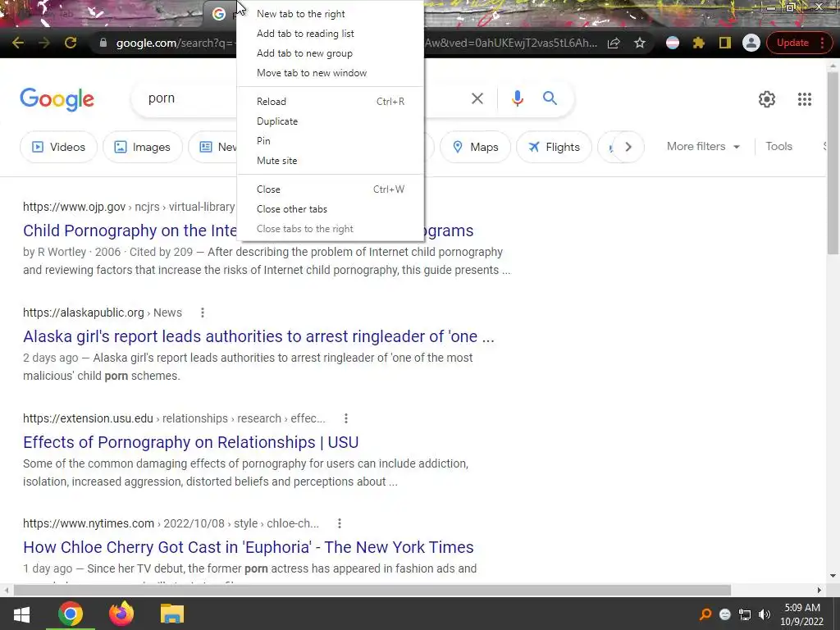
Task: Share this page using the share icon
Action: click(614, 43)
